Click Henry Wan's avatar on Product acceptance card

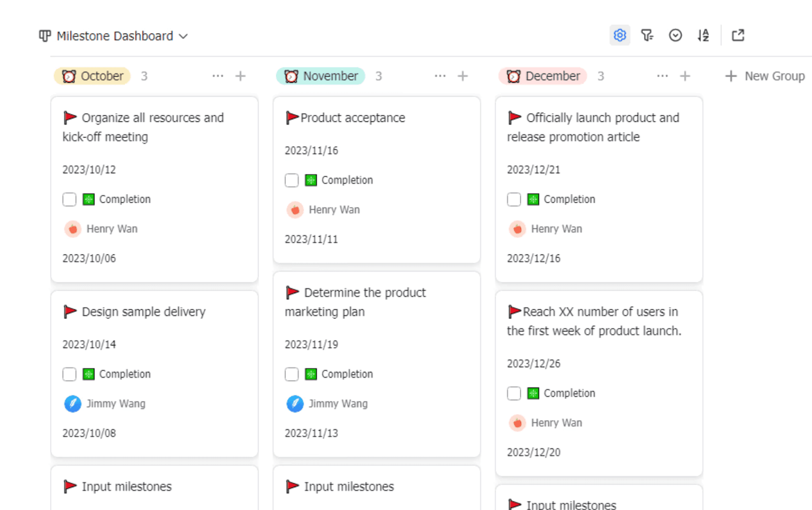(x=295, y=210)
